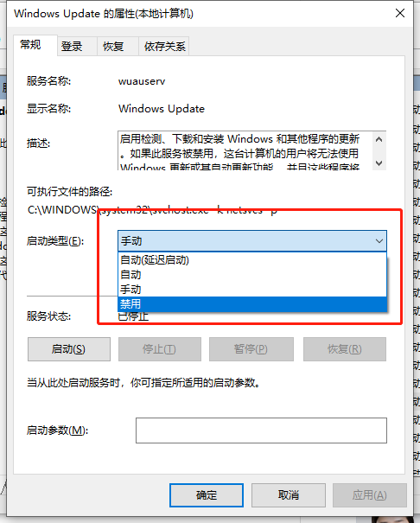The height and width of the screenshot is (523, 420).
Task: Confirm with the 确定 button
Action: coord(207,495)
